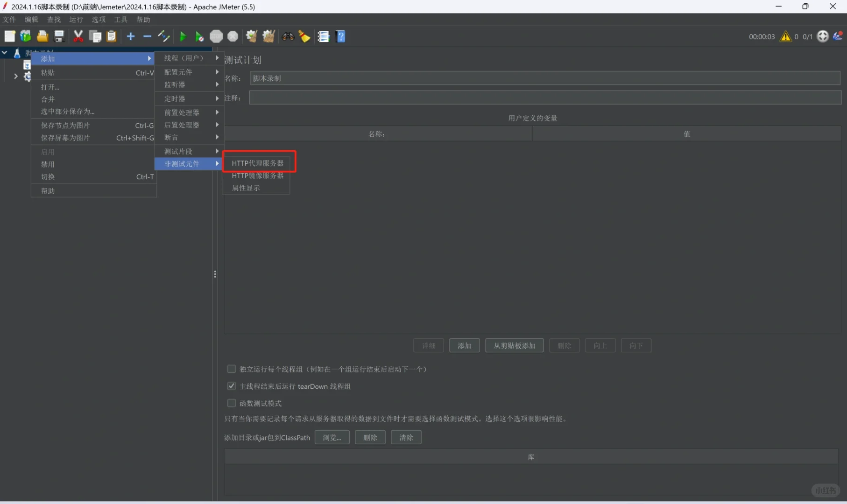Click the Toggle enable/disable icon
This screenshot has width=847, height=504.
click(163, 36)
